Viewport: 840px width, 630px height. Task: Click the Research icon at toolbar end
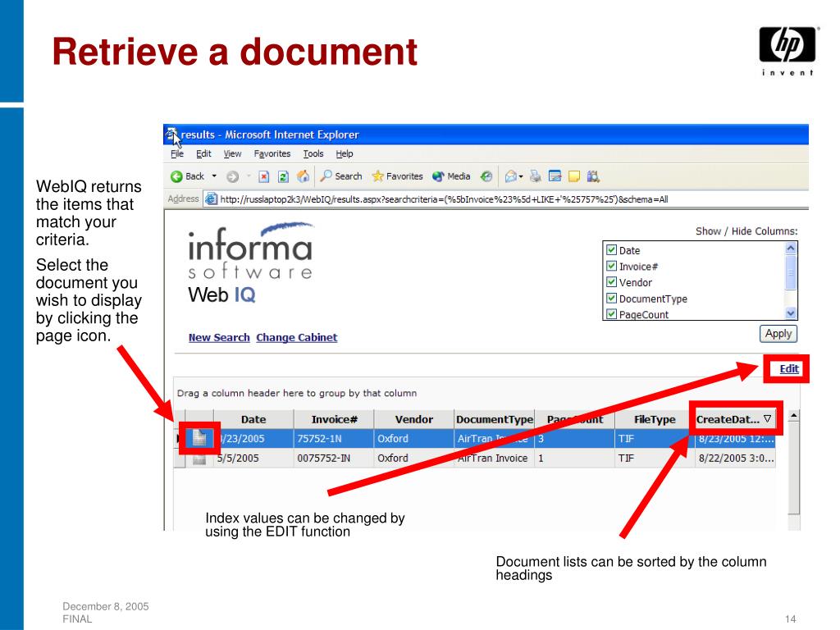pyautogui.click(x=593, y=176)
